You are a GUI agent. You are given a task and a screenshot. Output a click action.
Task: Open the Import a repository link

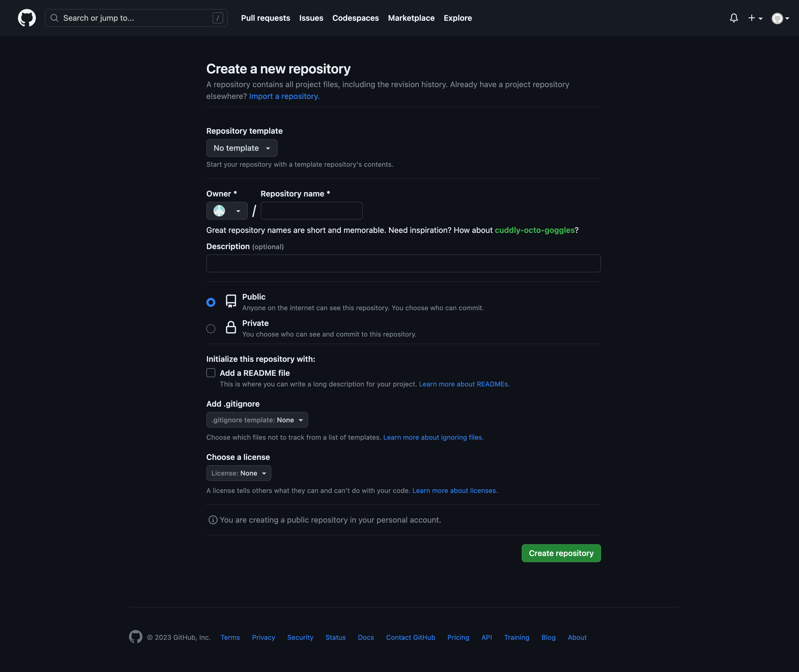point(284,96)
